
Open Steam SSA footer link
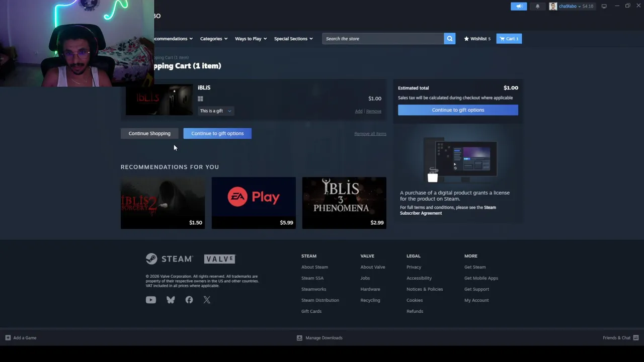312,278
